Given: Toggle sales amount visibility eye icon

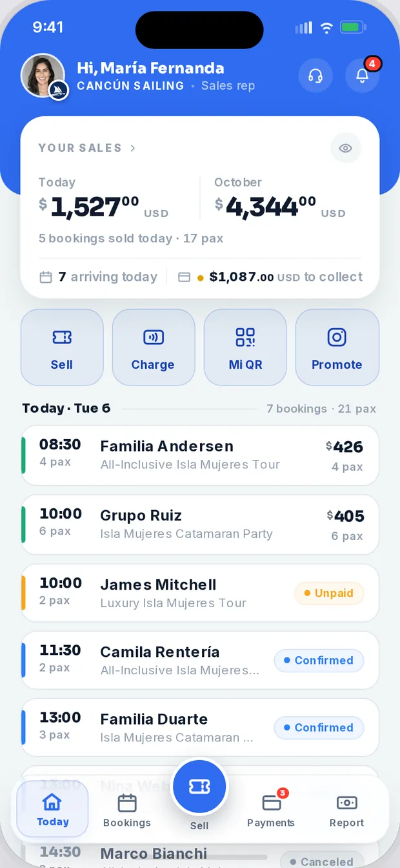Looking at the screenshot, I should coord(346,149).
